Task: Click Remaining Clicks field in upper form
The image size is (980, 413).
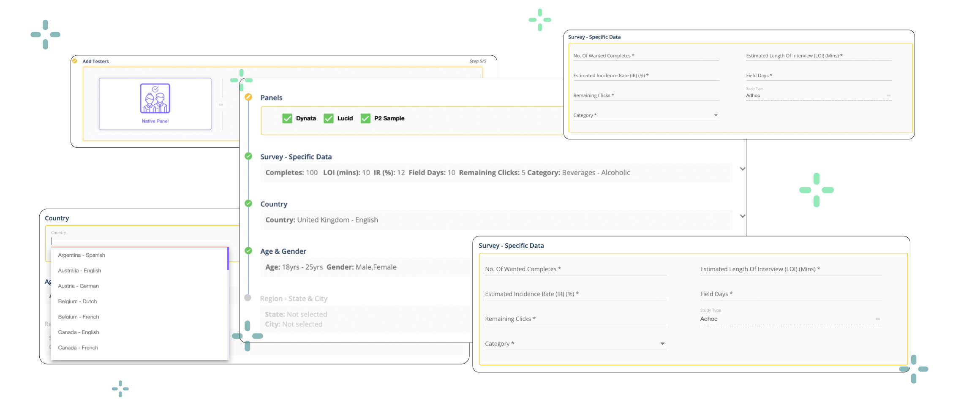Action: pyautogui.click(x=646, y=95)
